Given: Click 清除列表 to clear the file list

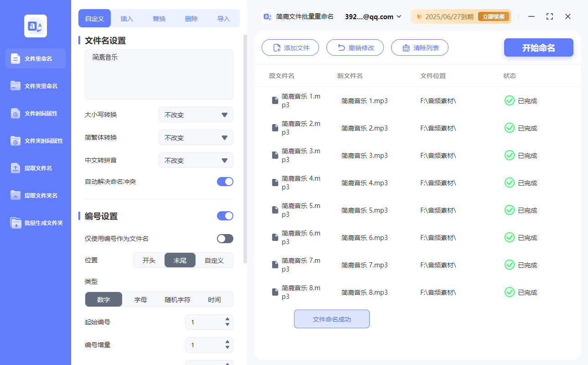Looking at the screenshot, I should point(419,47).
